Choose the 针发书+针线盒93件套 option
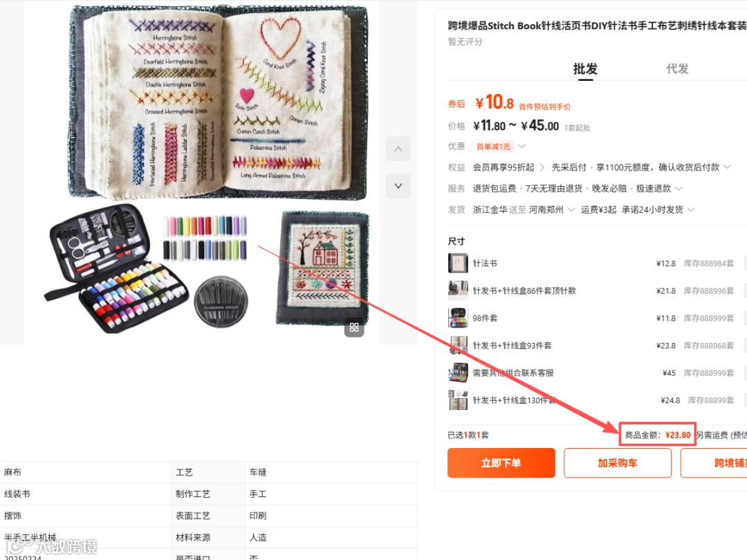747x560 pixels. tap(512, 345)
